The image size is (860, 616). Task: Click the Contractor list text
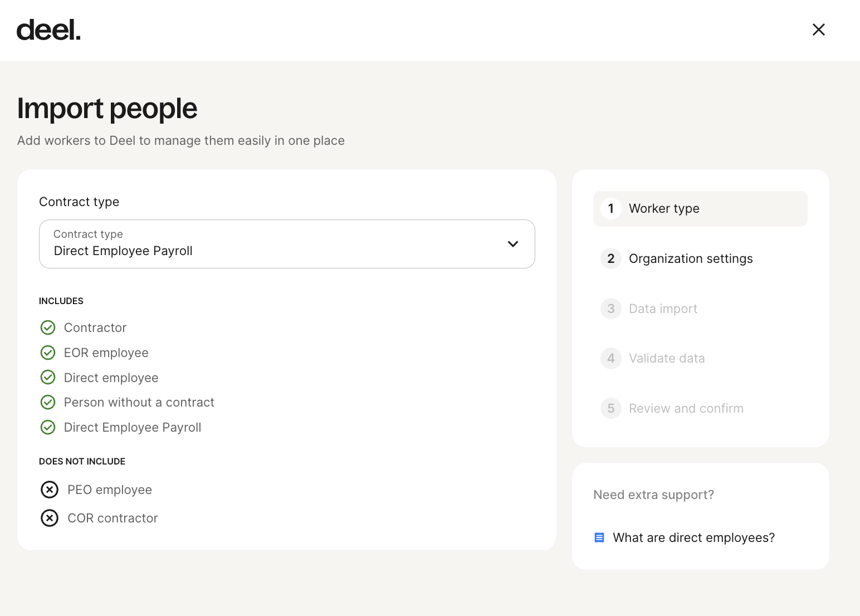pyautogui.click(x=95, y=327)
